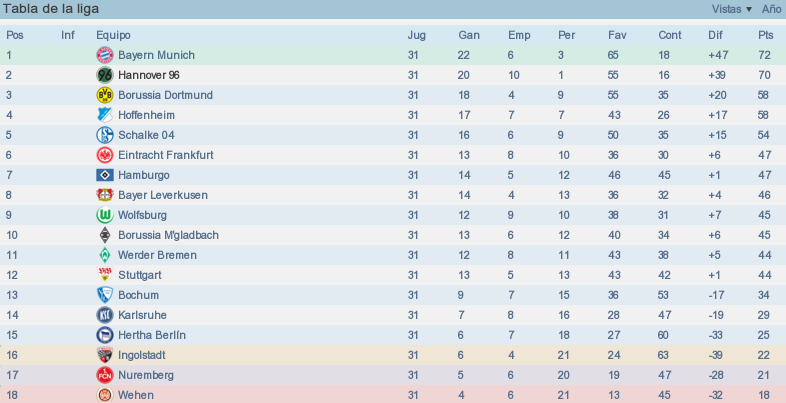Select the Wolfsburg green W logo
Viewport: 786px width, 403px height.
coord(105,215)
